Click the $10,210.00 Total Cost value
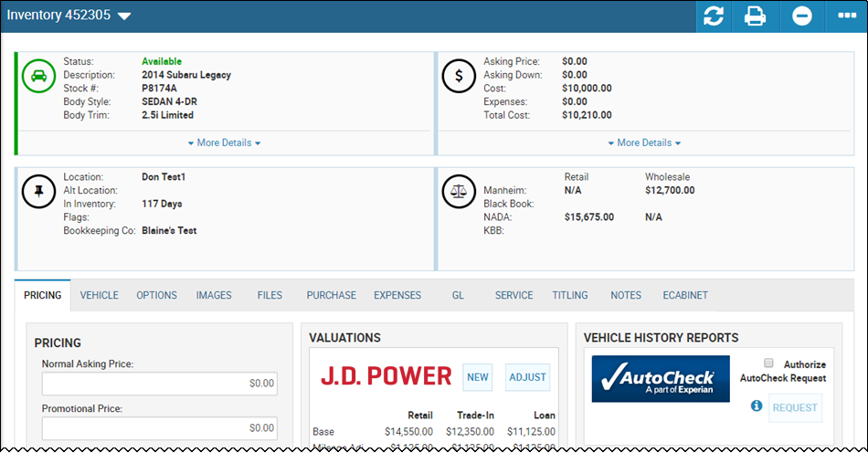The height and width of the screenshot is (453, 868). point(587,115)
